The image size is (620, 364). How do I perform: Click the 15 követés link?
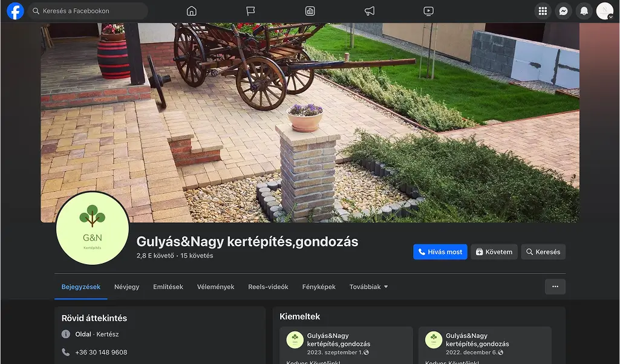(197, 256)
